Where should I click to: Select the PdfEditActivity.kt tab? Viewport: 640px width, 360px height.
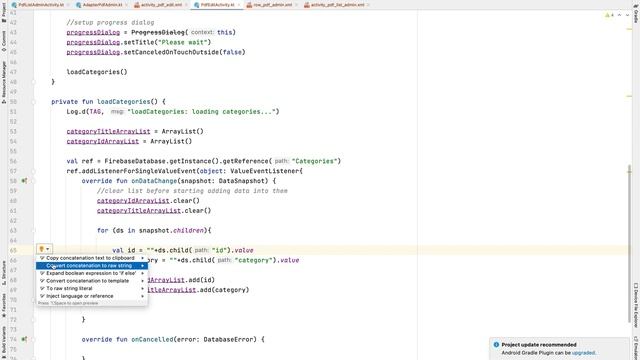tap(217, 5)
